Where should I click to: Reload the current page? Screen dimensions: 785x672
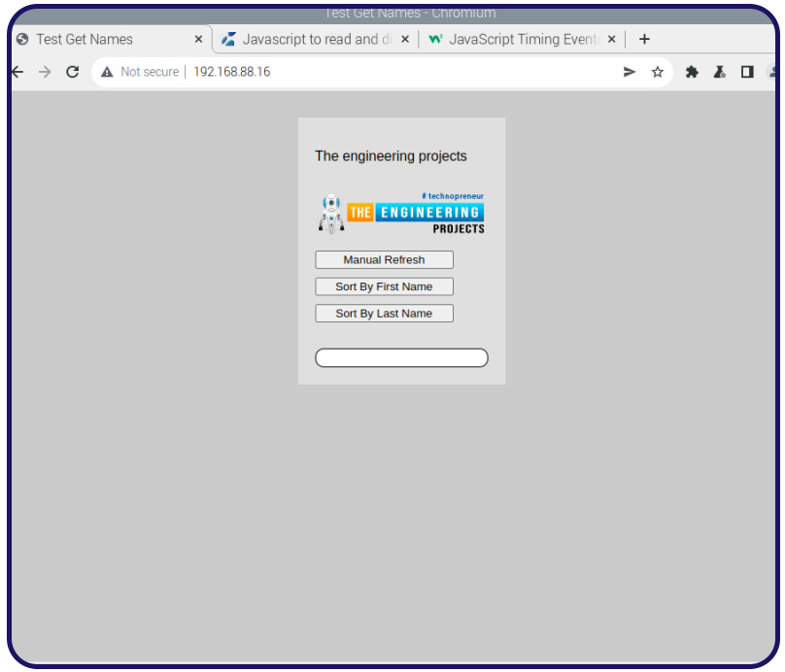(x=73, y=72)
